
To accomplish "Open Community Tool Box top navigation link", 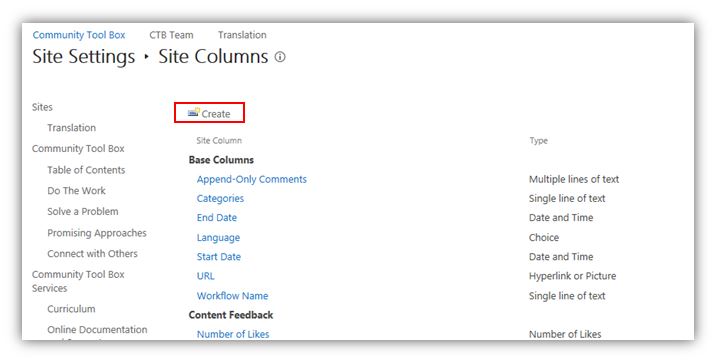I will click(x=79, y=35).
